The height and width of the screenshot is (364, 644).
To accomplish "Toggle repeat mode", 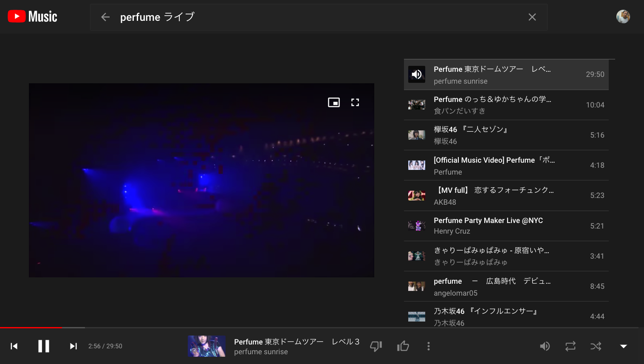I will pos(571,346).
